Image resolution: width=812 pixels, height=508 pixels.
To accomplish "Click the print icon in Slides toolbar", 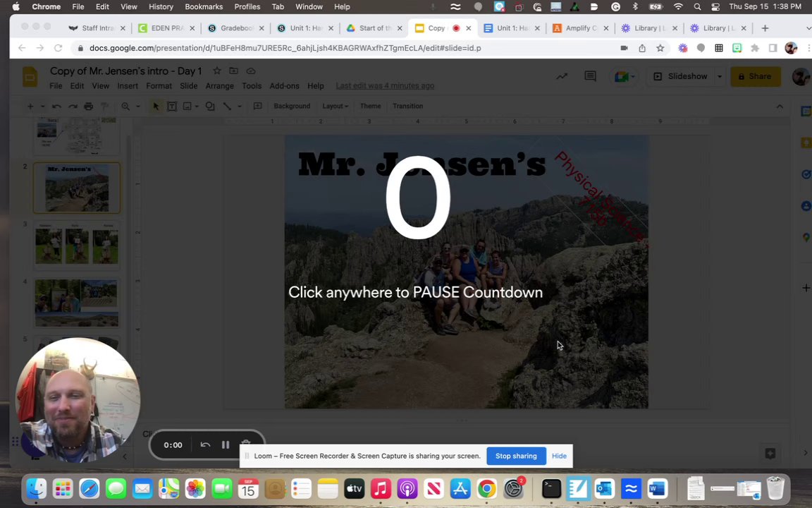I will (89, 107).
